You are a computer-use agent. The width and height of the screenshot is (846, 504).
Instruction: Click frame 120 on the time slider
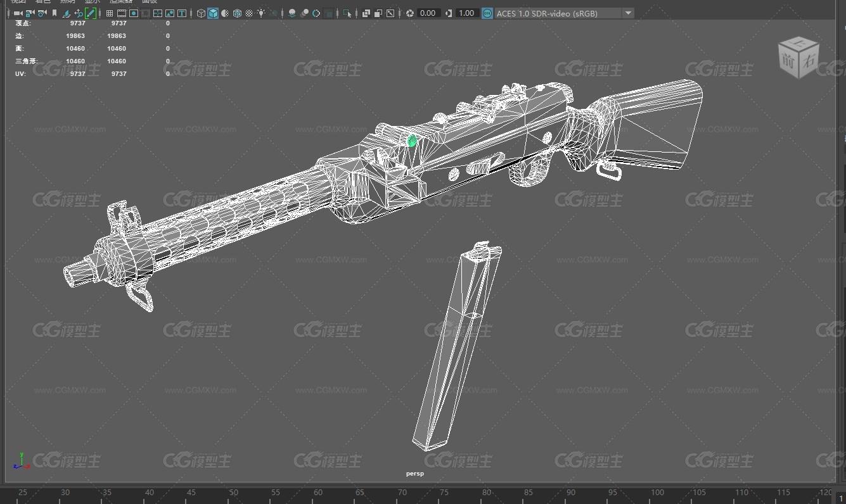[x=825, y=493]
